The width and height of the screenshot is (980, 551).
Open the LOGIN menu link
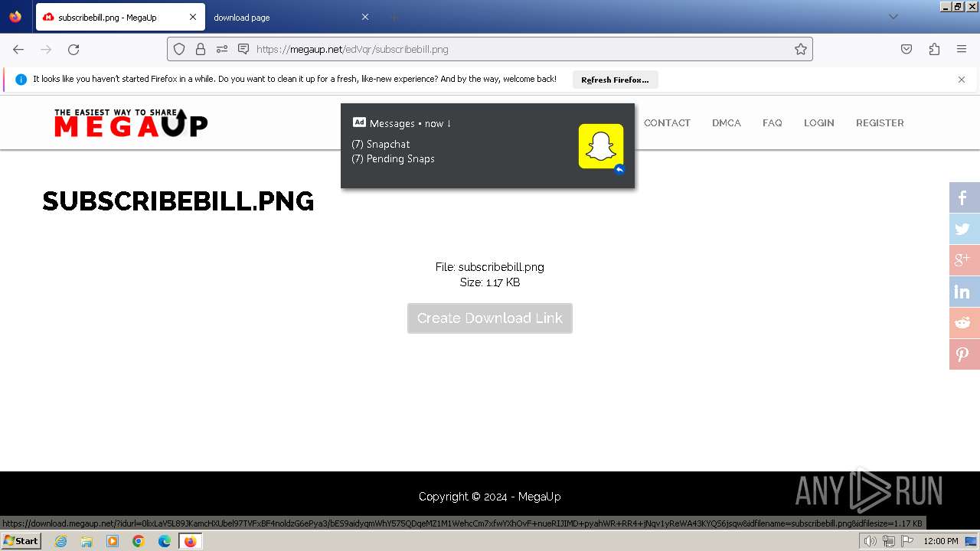pyautogui.click(x=819, y=122)
